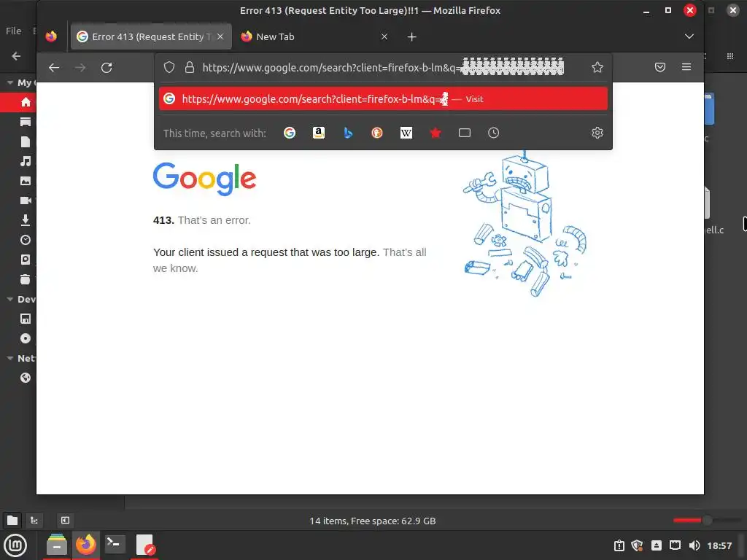Go back one page in Firefox
Image resolution: width=747 pixels, height=560 pixels.
coord(54,68)
